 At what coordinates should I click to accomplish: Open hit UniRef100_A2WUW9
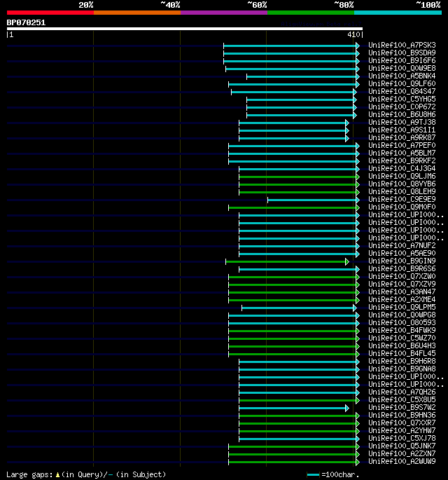click(x=402, y=462)
